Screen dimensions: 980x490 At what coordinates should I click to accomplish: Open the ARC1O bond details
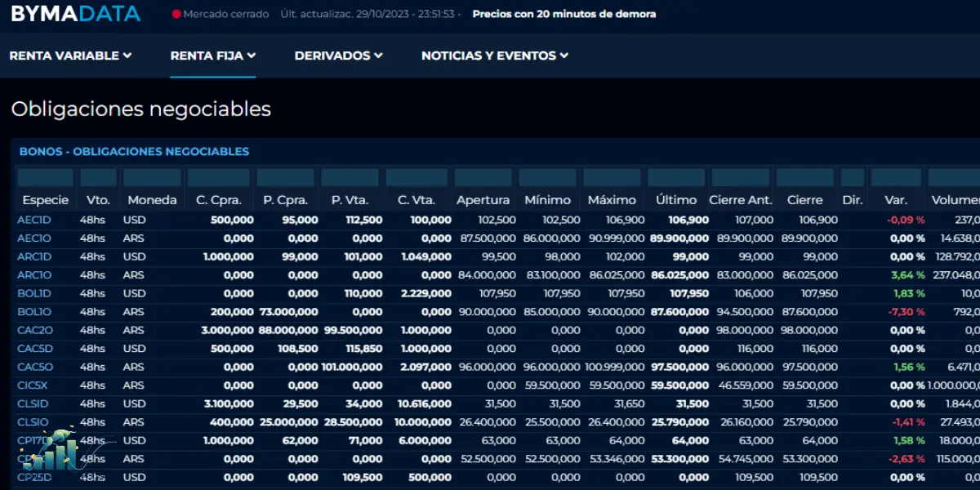tap(34, 274)
